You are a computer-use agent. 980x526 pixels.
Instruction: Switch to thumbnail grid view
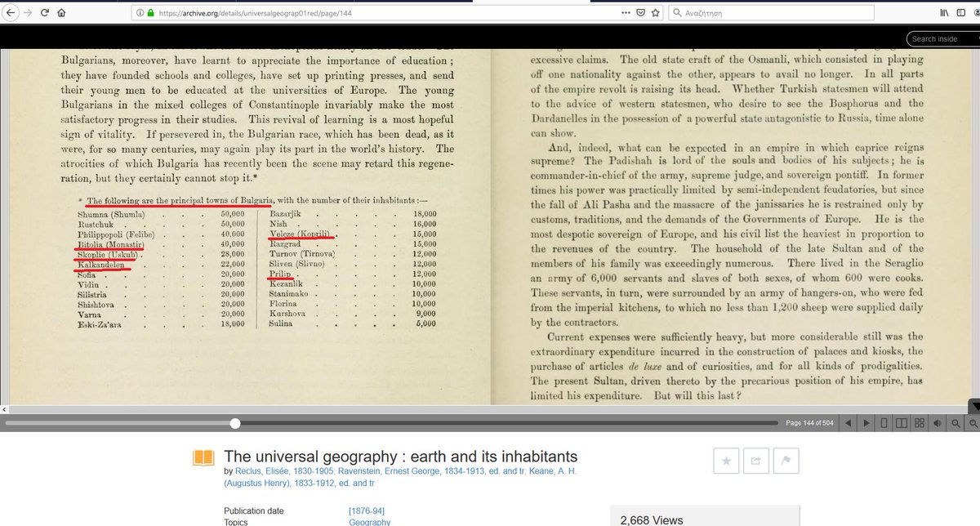[920, 422]
